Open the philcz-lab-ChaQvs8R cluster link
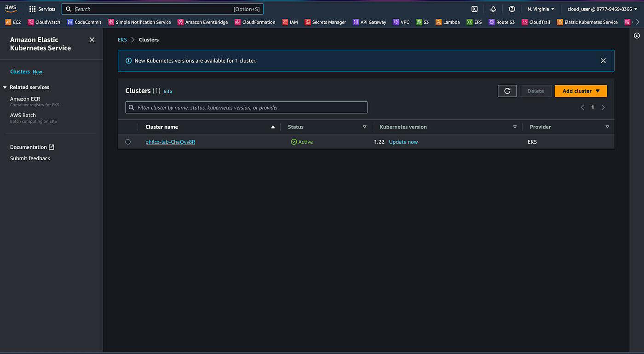Viewport: 644px width, 354px height. [x=170, y=142]
